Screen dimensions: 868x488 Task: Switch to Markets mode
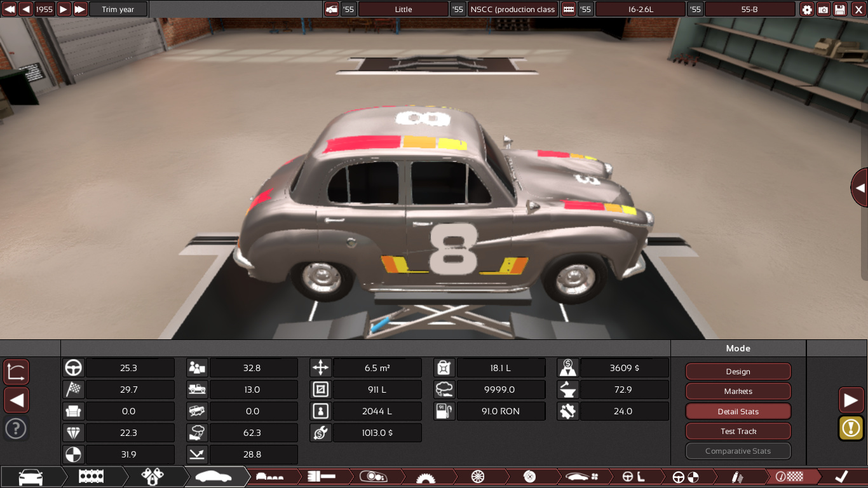pos(738,391)
